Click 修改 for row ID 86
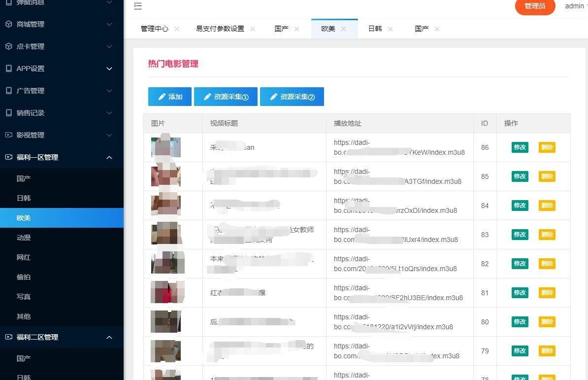Screen dimensions: 588x380 [520, 147]
